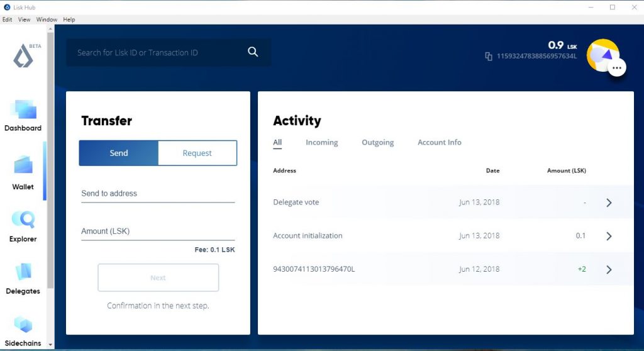Click the Delegates label in sidebar
This screenshot has height=351, width=644.
(x=23, y=291)
